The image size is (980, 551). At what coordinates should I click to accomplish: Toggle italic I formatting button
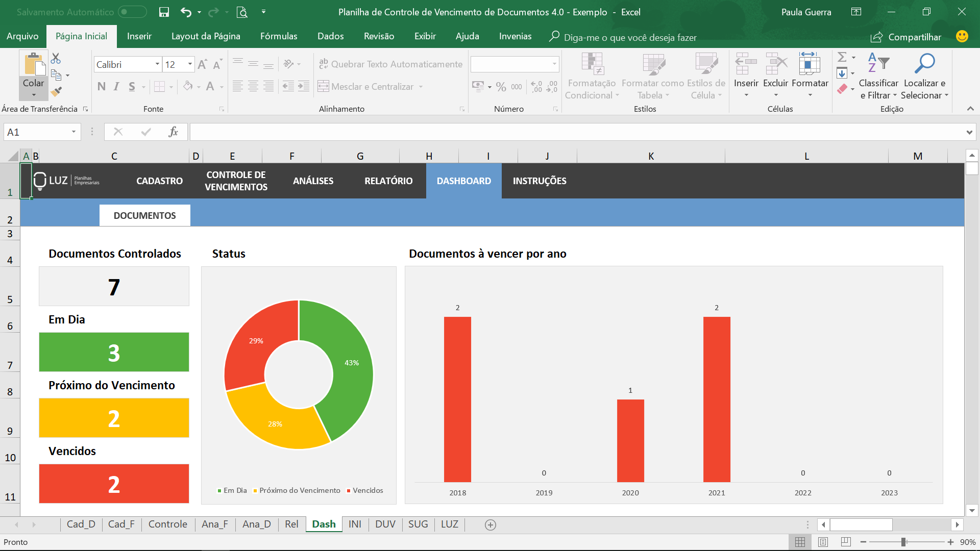pos(116,87)
